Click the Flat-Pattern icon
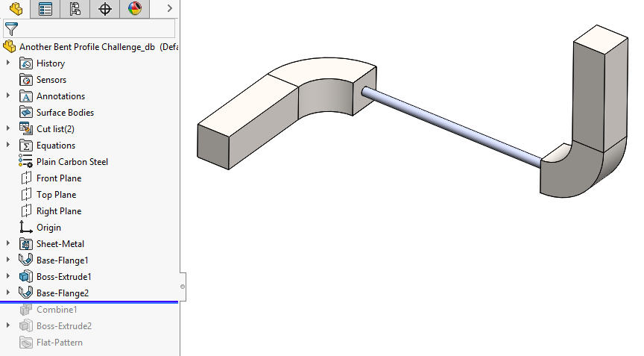The height and width of the screenshot is (356, 644). (26, 343)
